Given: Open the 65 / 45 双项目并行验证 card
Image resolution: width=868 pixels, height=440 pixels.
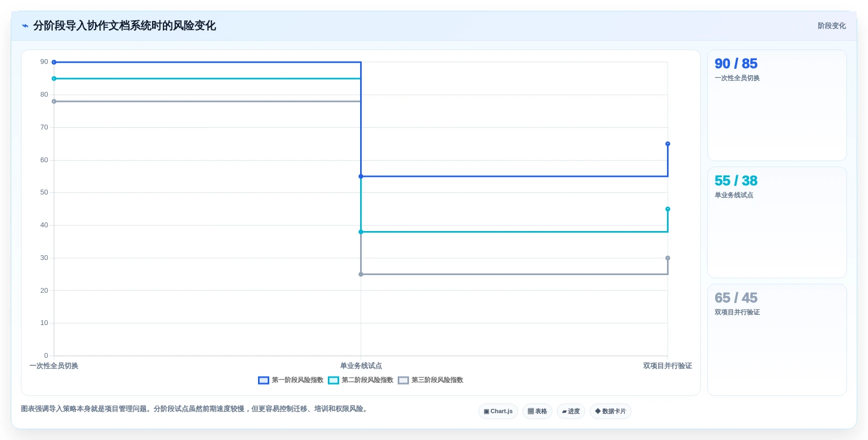Looking at the screenshot, I should point(777,340).
